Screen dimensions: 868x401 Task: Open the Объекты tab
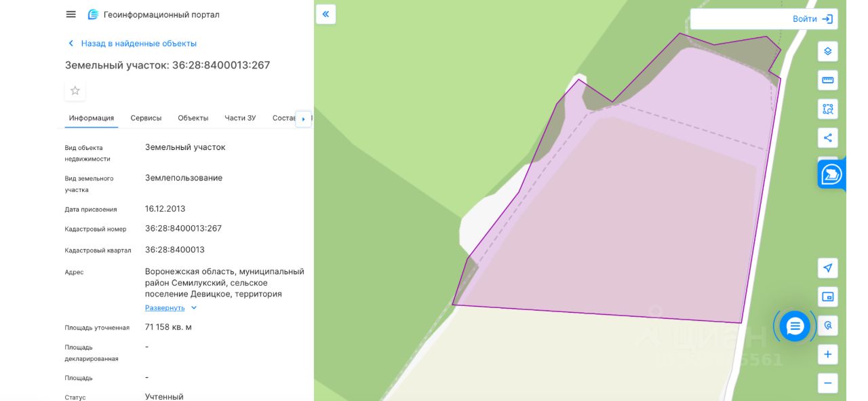[193, 118]
